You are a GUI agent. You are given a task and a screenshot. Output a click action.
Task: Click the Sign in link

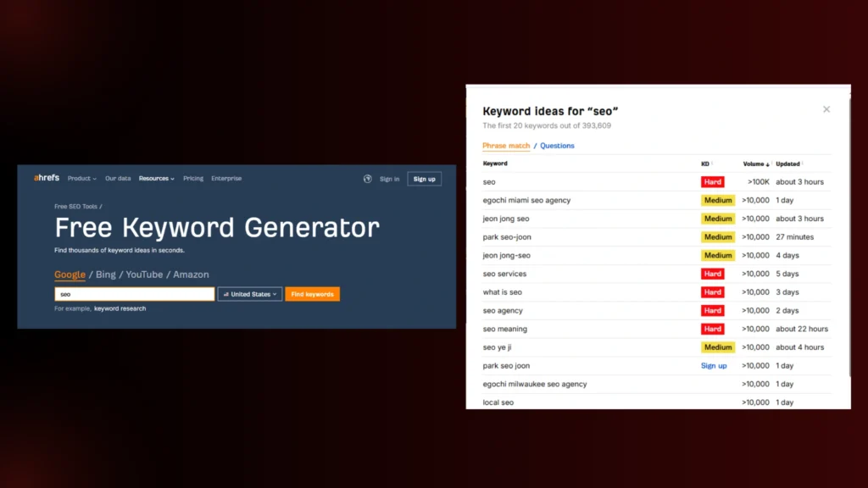(389, 180)
